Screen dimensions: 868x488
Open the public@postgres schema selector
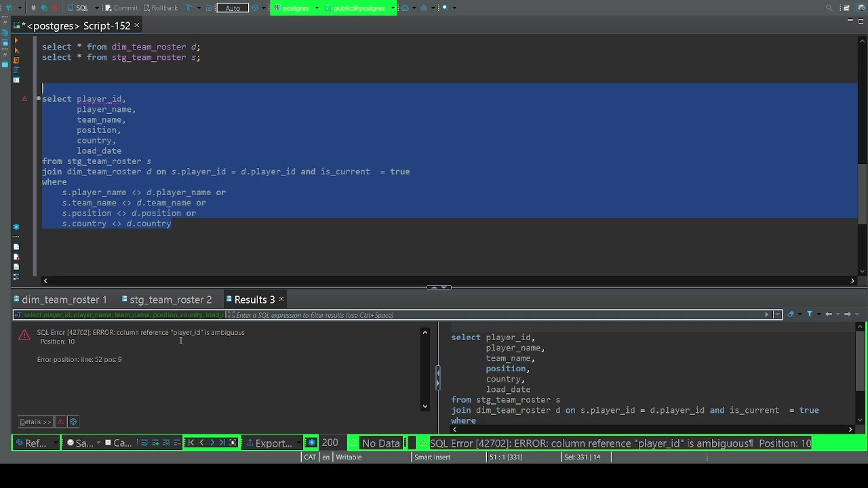click(x=360, y=7)
